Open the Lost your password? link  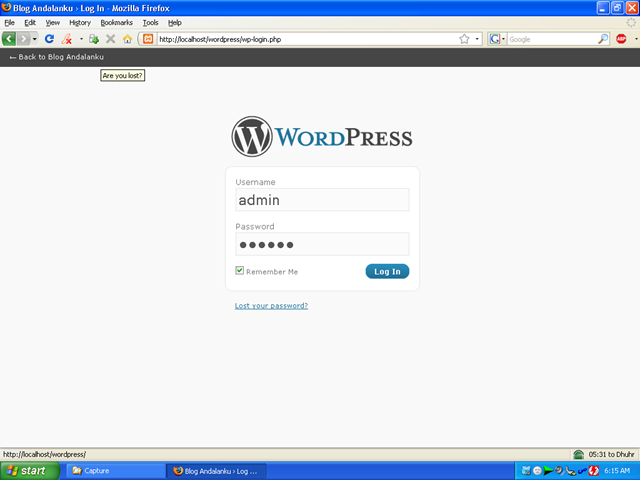pyautogui.click(x=271, y=306)
